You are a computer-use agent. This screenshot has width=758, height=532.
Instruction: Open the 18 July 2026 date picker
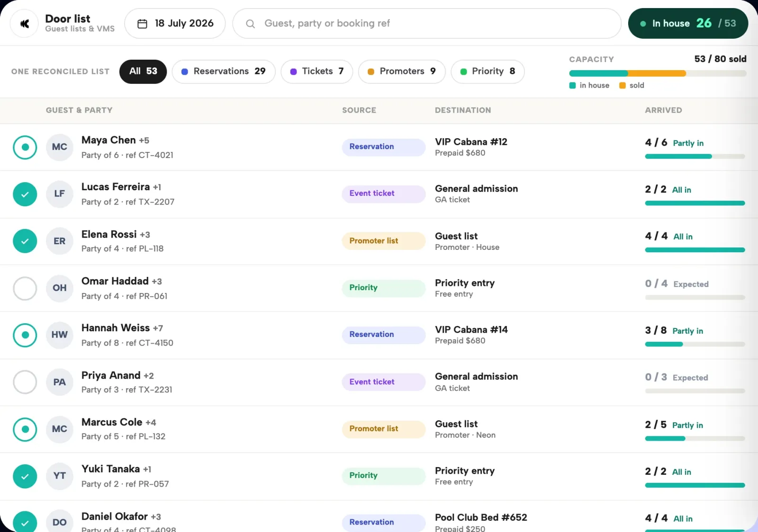click(x=175, y=24)
